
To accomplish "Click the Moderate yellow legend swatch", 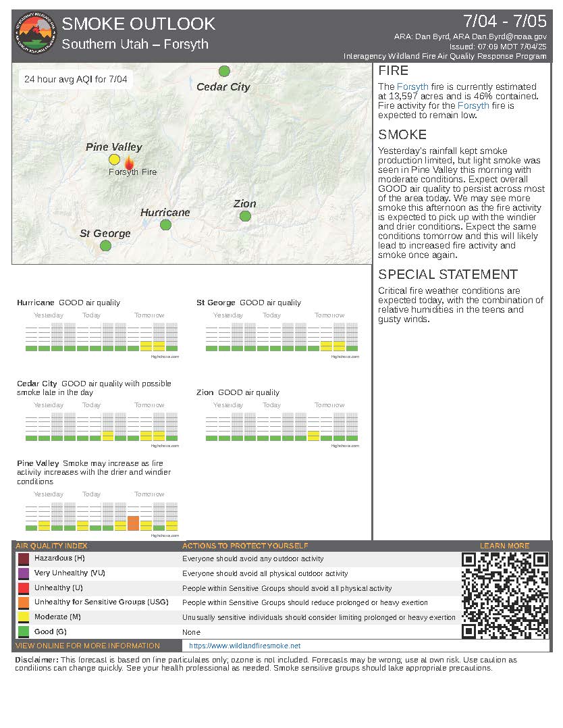I will [x=24, y=617].
